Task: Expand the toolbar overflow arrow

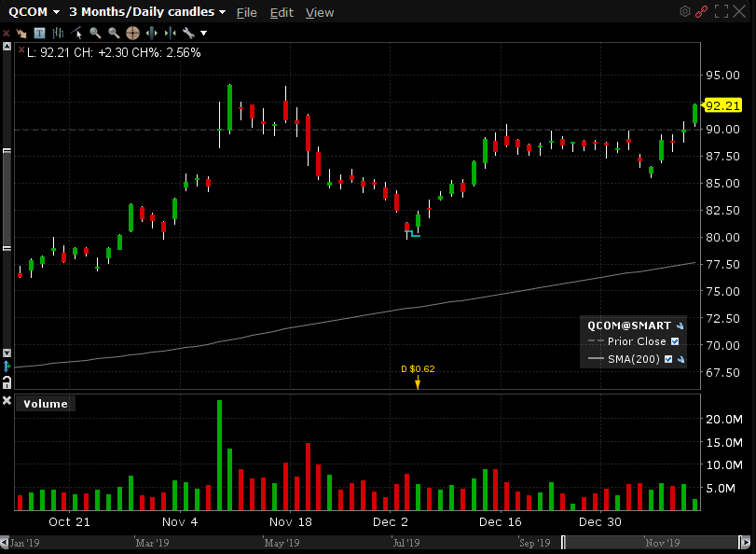Action: tap(204, 33)
